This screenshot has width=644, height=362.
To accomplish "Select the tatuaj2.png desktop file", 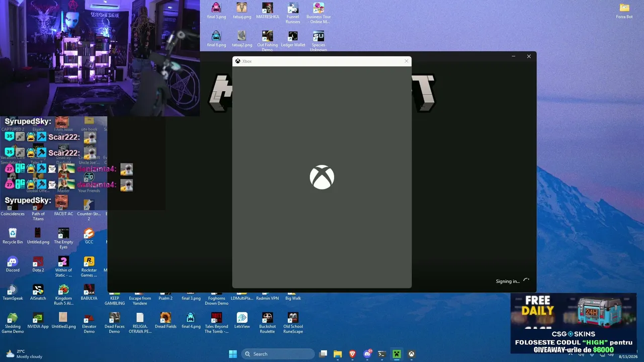I will (x=242, y=39).
